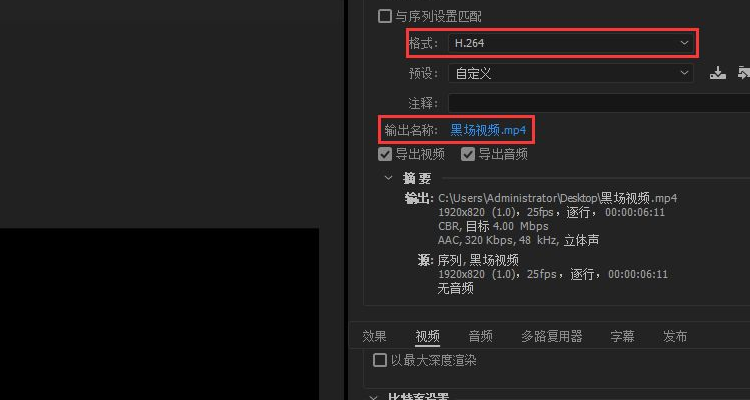Click the 注释 comment input field
The width and height of the screenshot is (750, 400).
click(599, 103)
